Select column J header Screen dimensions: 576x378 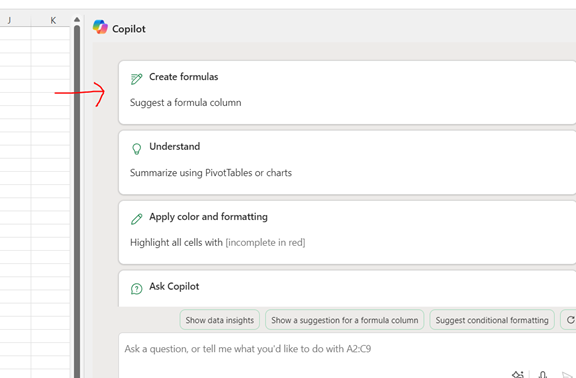pos(9,21)
